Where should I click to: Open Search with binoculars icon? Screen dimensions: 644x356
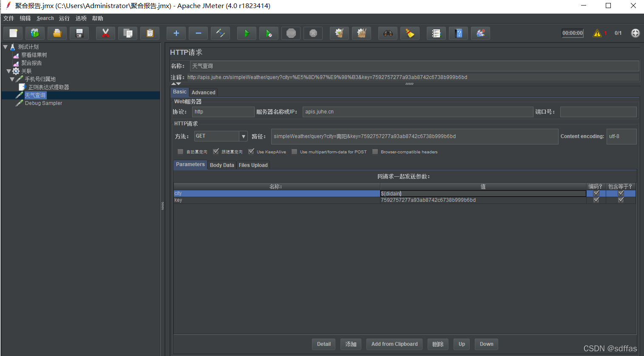point(388,33)
